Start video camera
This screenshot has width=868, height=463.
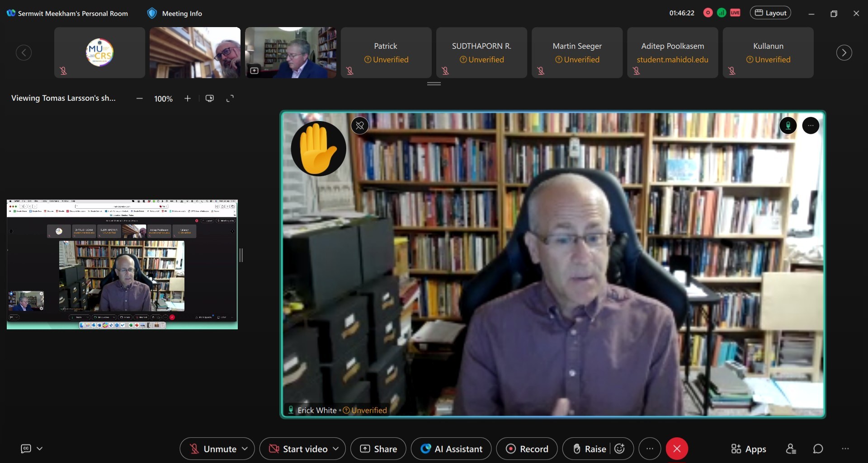[x=298, y=449]
